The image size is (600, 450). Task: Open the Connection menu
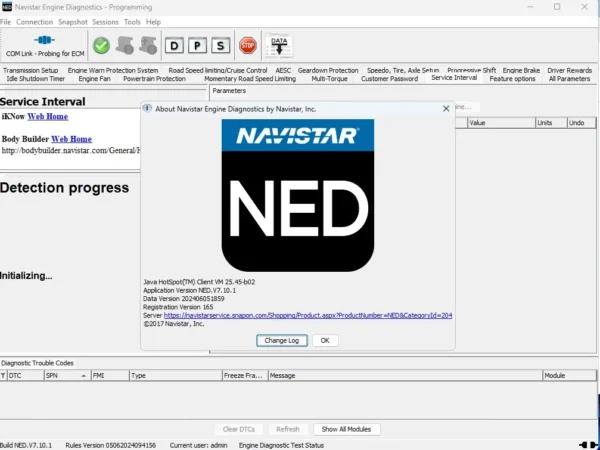pyautogui.click(x=34, y=22)
